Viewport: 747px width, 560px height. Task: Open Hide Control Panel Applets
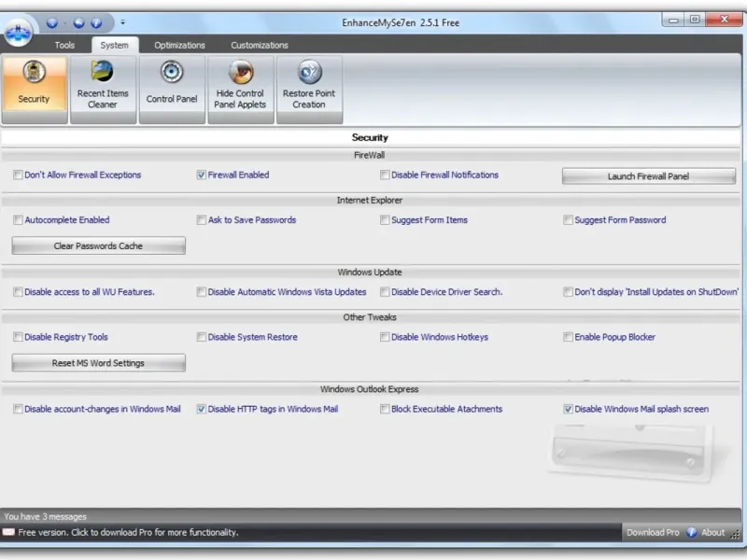240,90
